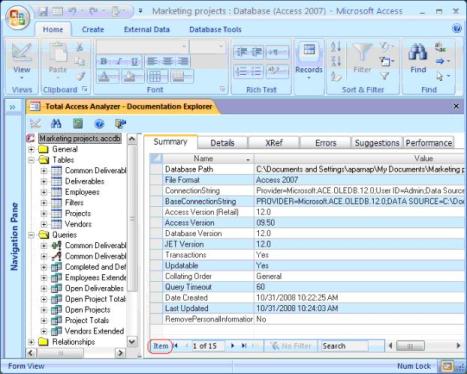Expand the General folder node
This screenshot has width=467, height=374.
[x=31, y=149]
